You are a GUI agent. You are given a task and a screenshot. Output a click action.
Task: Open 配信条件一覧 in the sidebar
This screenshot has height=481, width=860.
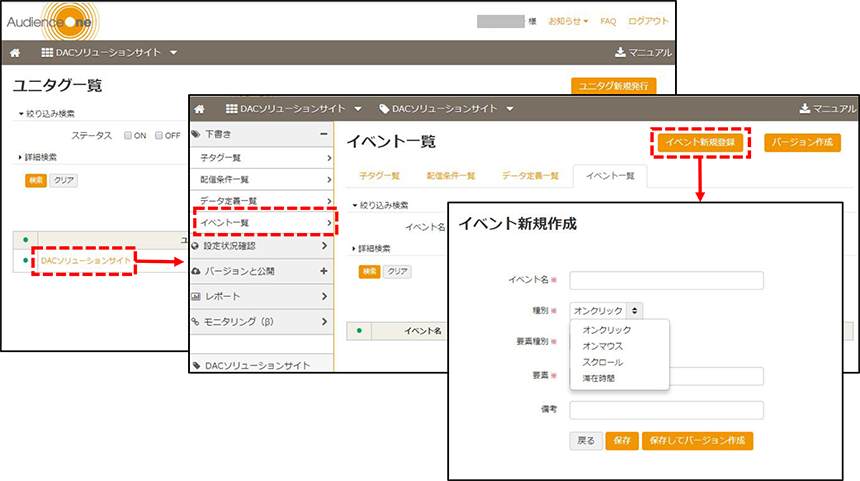262,179
